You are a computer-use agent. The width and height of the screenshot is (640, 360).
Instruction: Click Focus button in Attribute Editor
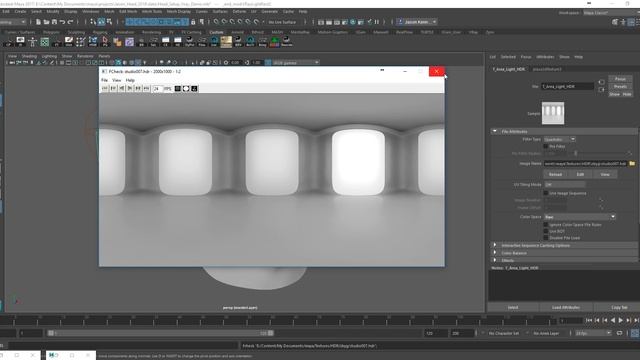(620, 79)
